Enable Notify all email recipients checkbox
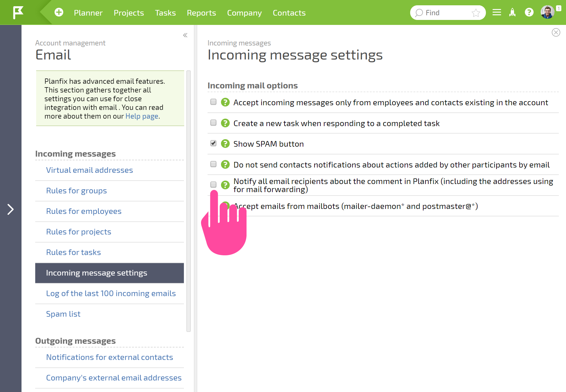This screenshot has height=392, width=566. click(213, 185)
